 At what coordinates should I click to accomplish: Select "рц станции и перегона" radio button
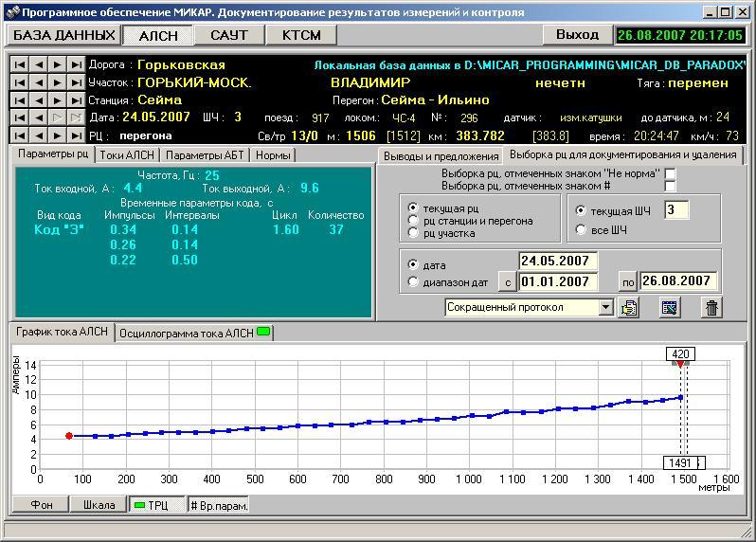pyautogui.click(x=412, y=221)
